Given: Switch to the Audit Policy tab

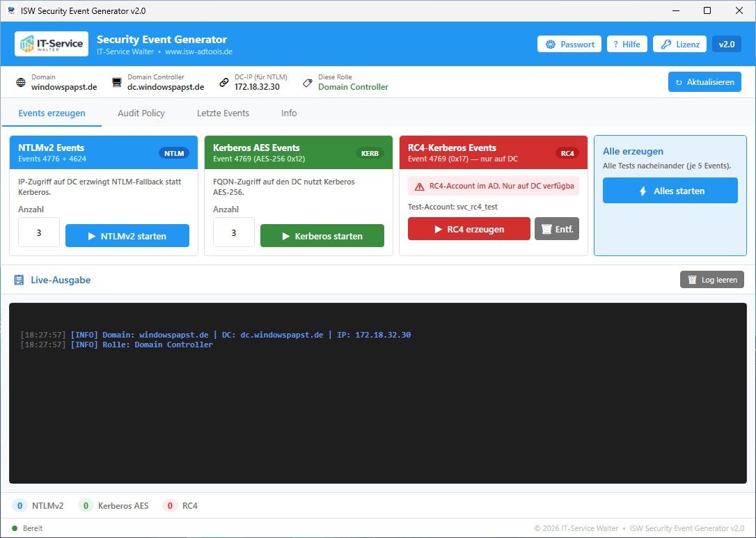Looking at the screenshot, I should coord(141,113).
